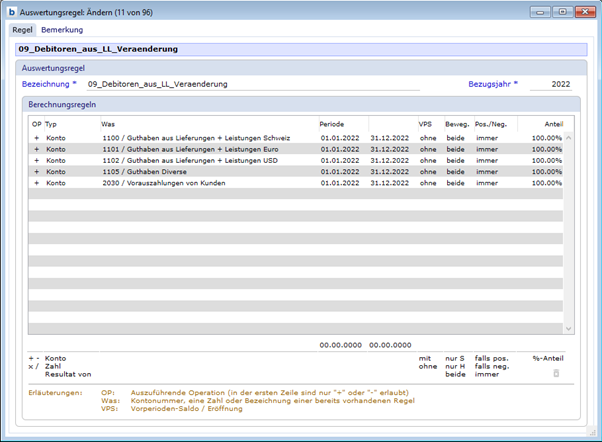
Task: Click the 'Periode' column header
Action: [x=332, y=124]
